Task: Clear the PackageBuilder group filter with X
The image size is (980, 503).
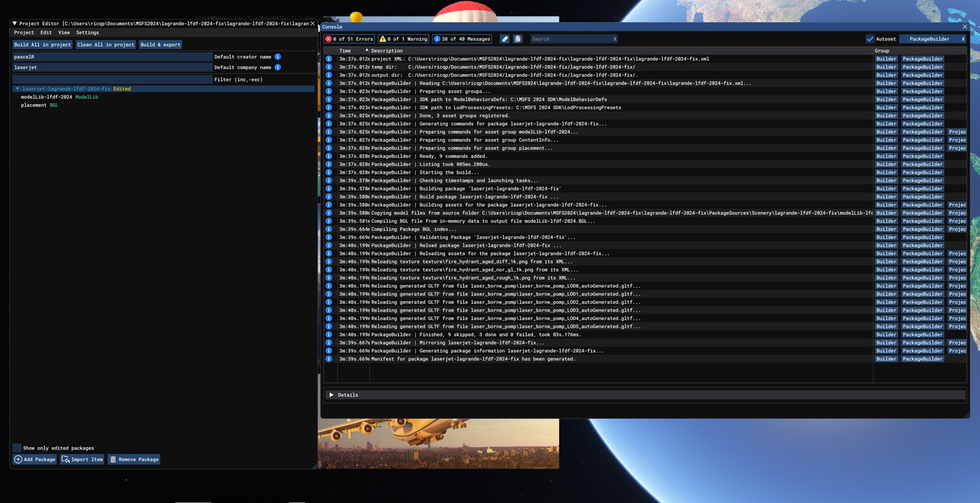Action: tap(963, 39)
